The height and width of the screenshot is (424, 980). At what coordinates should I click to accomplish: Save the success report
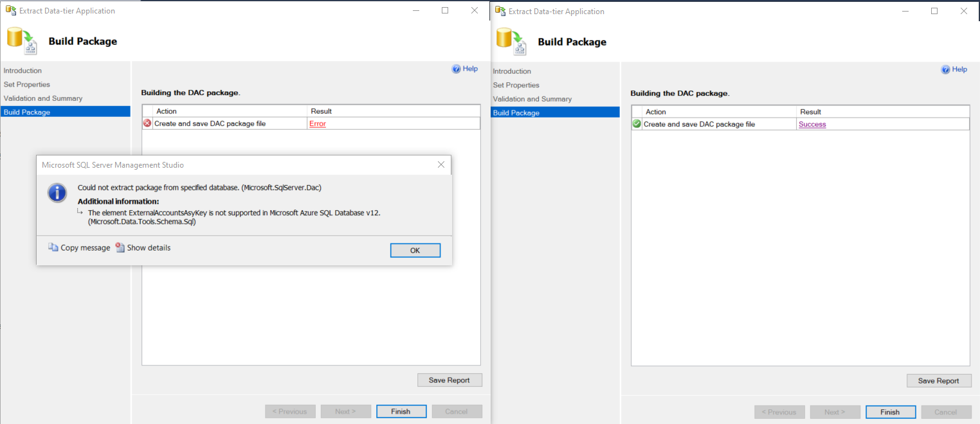pos(939,380)
